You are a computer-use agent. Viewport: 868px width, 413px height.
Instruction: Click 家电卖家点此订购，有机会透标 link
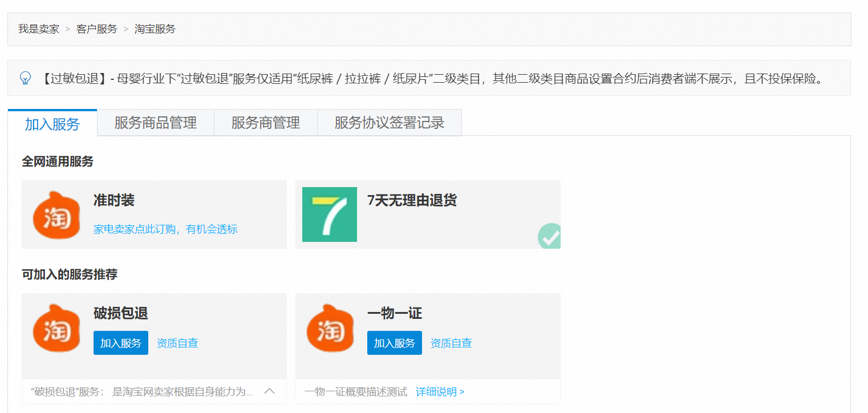165,229
